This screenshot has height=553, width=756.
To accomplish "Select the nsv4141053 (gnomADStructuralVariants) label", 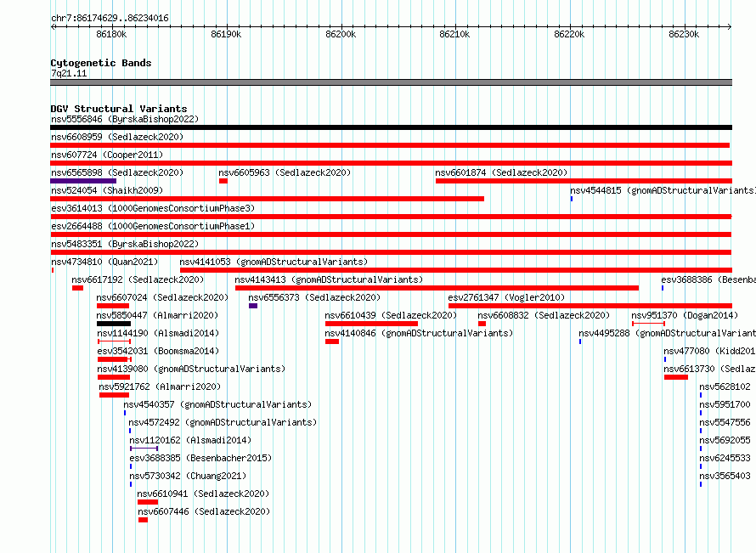I will [x=274, y=262].
